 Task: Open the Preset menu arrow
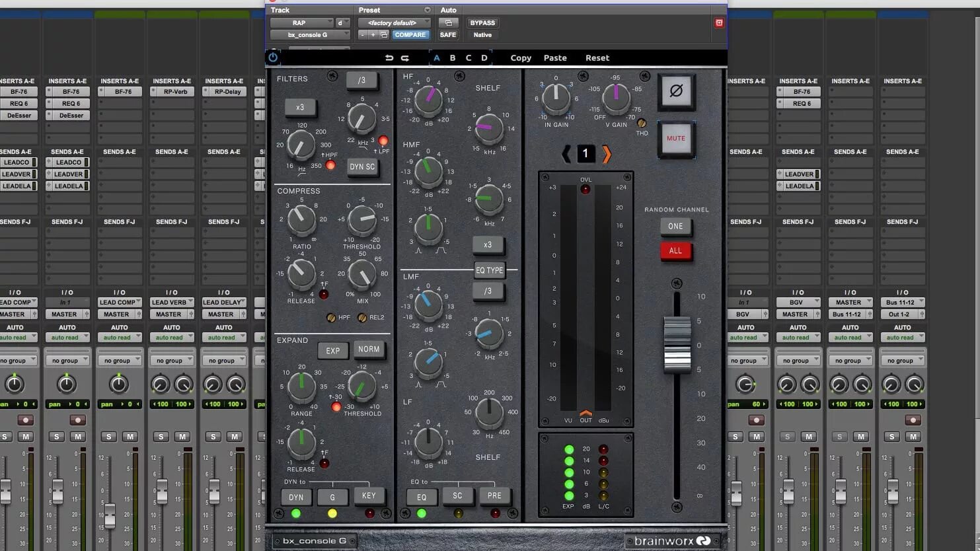click(x=428, y=10)
